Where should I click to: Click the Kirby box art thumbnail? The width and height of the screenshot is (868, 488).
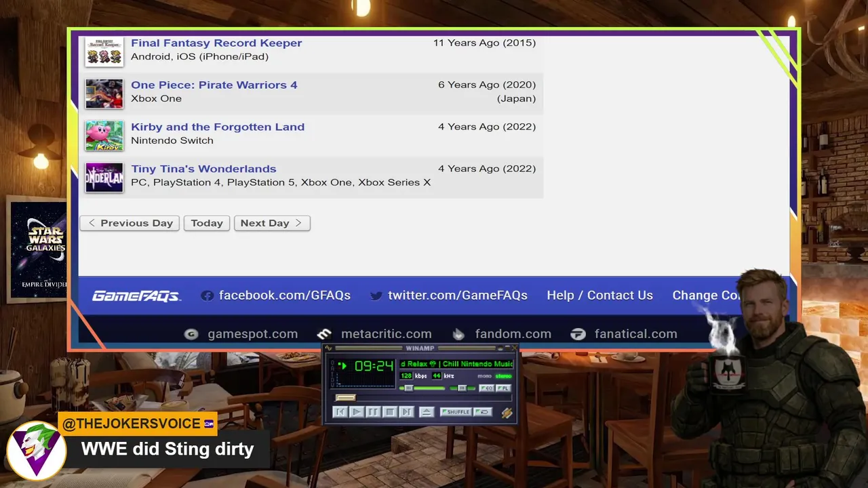104,136
